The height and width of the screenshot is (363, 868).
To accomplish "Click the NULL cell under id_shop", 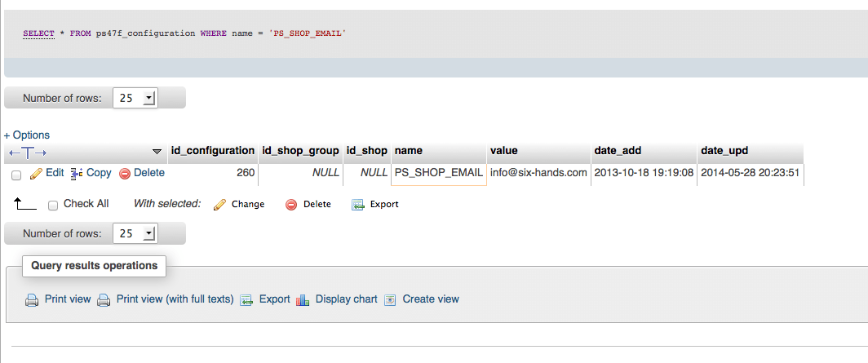I will coord(367,173).
